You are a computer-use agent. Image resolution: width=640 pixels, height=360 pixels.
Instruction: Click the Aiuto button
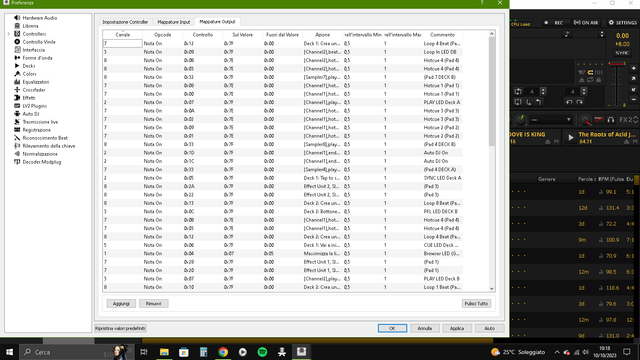489,328
